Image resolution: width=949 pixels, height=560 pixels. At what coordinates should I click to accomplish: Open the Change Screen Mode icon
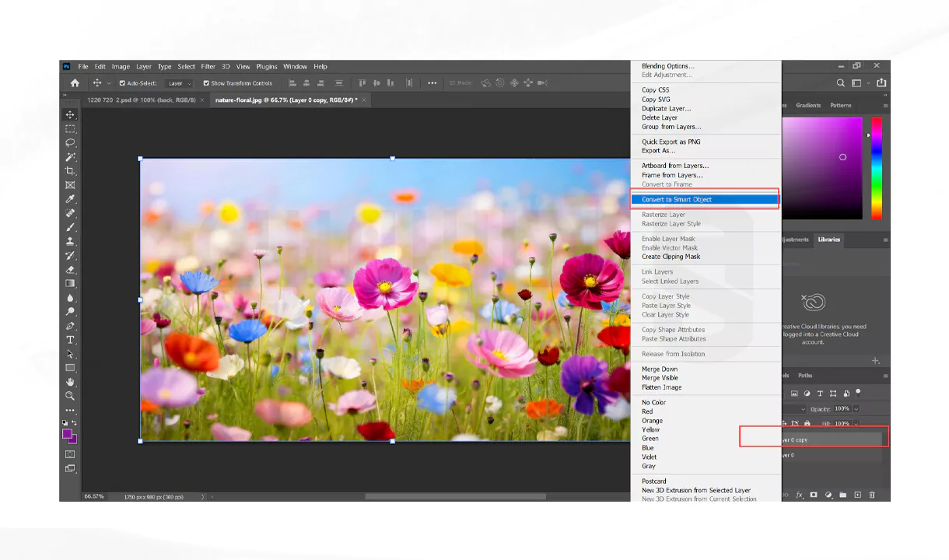click(70, 468)
